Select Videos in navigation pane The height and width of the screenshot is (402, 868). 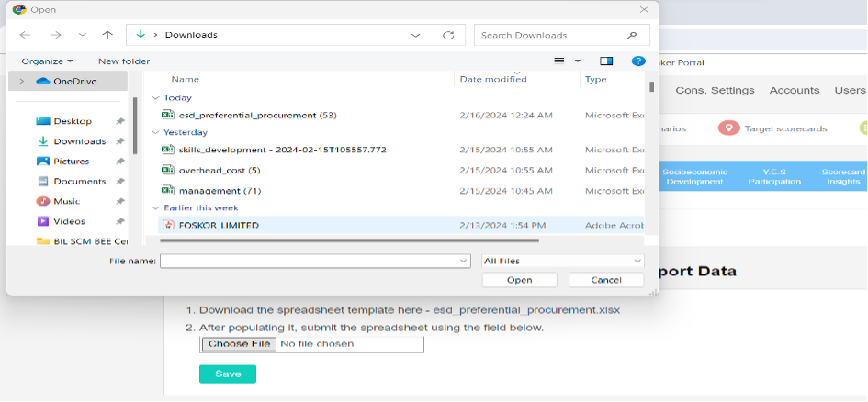(x=69, y=221)
